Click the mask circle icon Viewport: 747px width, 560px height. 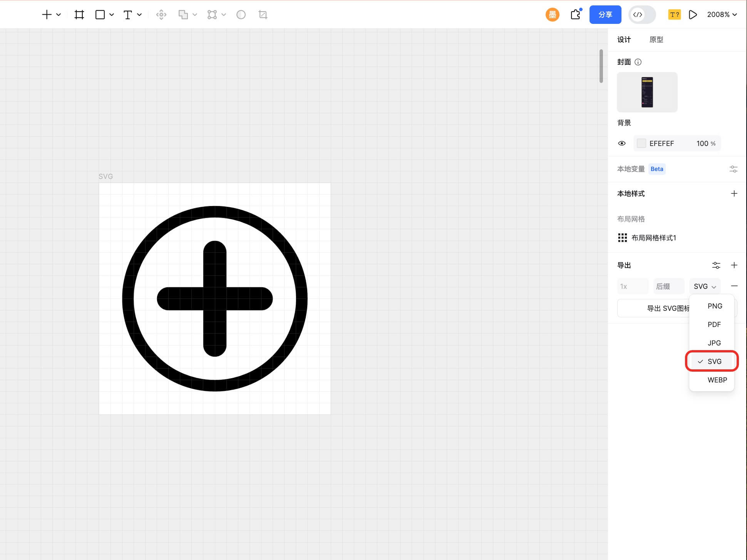click(x=241, y=15)
